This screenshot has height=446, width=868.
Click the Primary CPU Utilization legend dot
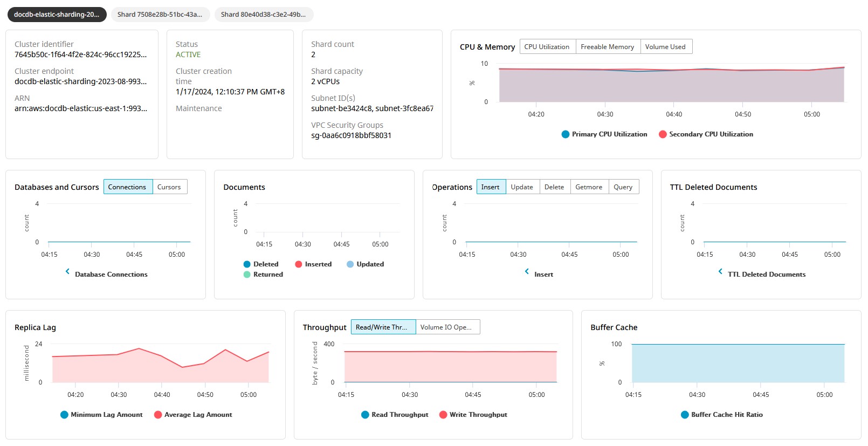click(x=565, y=134)
